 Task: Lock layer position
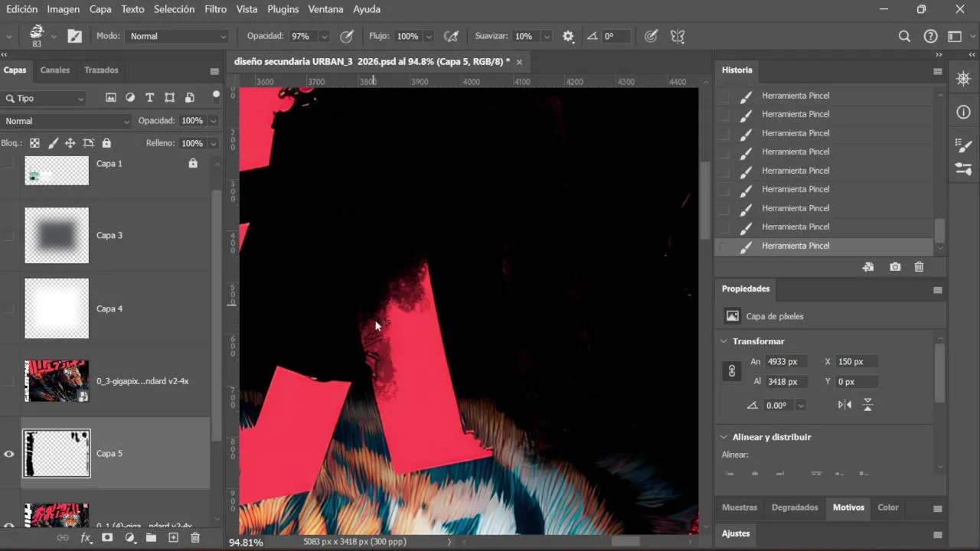coord(70,143)
